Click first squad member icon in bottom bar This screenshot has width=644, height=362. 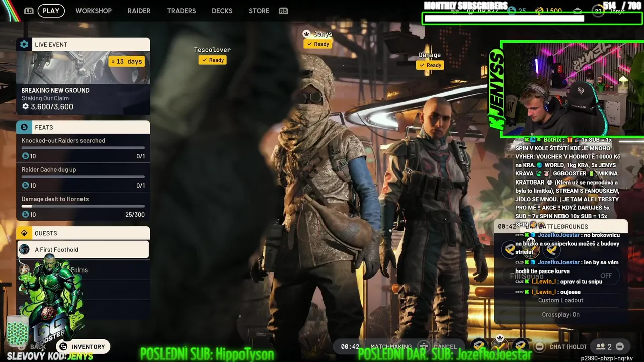[x=478, y=346]
